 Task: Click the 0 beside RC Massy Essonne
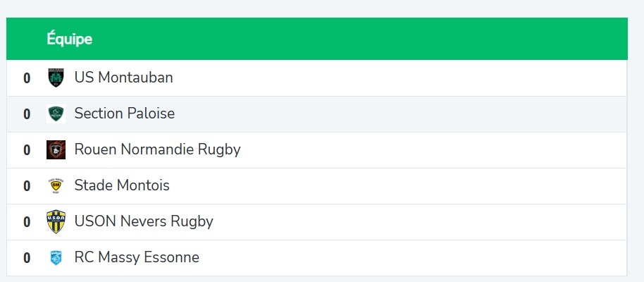click(27, 258)
